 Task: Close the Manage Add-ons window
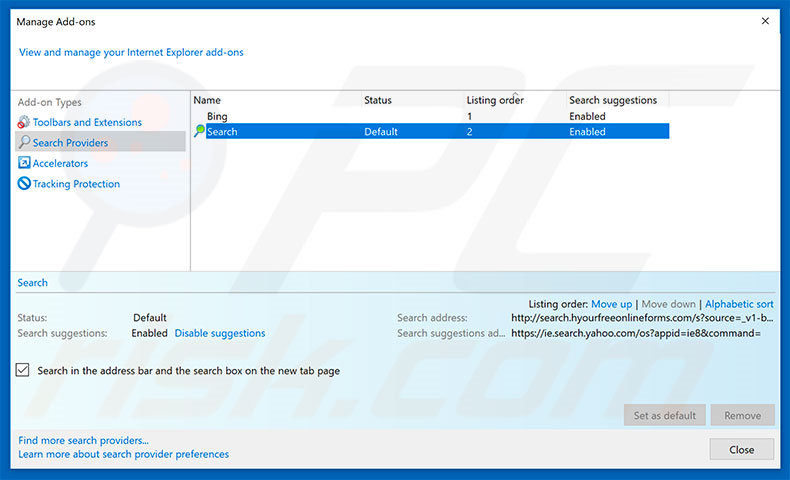[x=741, y=450]
